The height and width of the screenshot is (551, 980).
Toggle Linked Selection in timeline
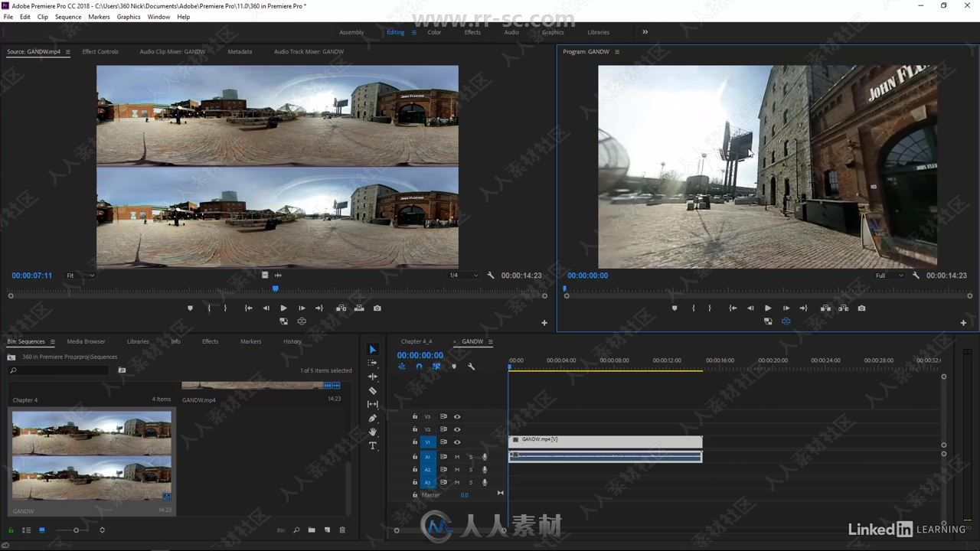[x=436, y=367]
